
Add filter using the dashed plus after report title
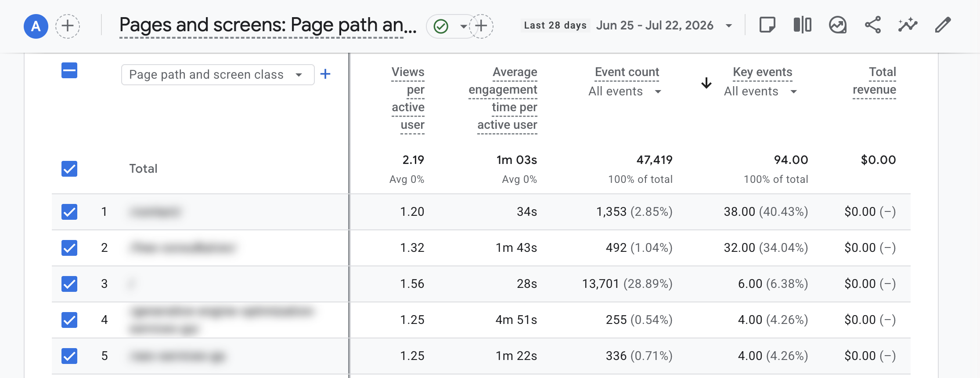482,26
